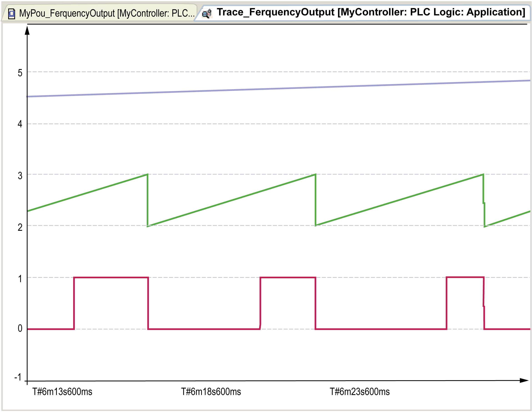532x412 pixels.
Task: Click the second red pulse top
Action: pos(288,277)
